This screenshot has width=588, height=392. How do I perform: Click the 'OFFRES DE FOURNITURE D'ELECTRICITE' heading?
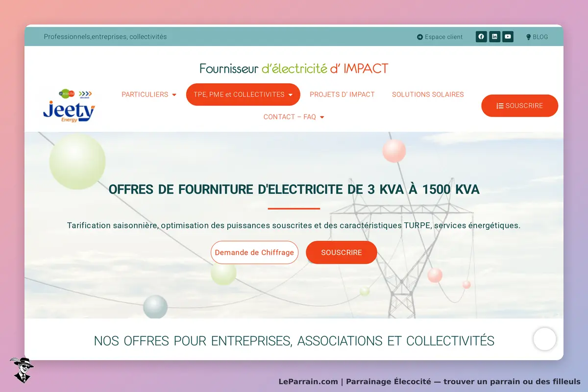(x=294, y=189)
